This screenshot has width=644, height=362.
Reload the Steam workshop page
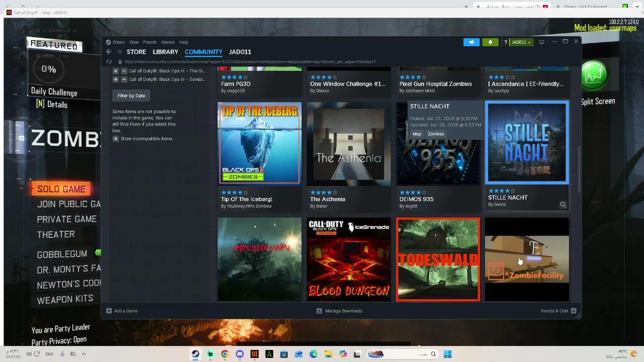click(x=109, y=62)
